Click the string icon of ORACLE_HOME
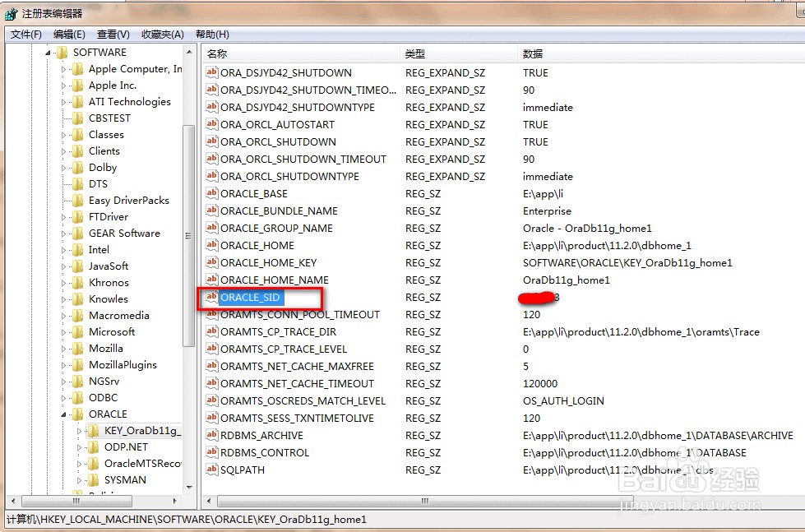Viewport: 805px width, 532px height. click(211, 246)
